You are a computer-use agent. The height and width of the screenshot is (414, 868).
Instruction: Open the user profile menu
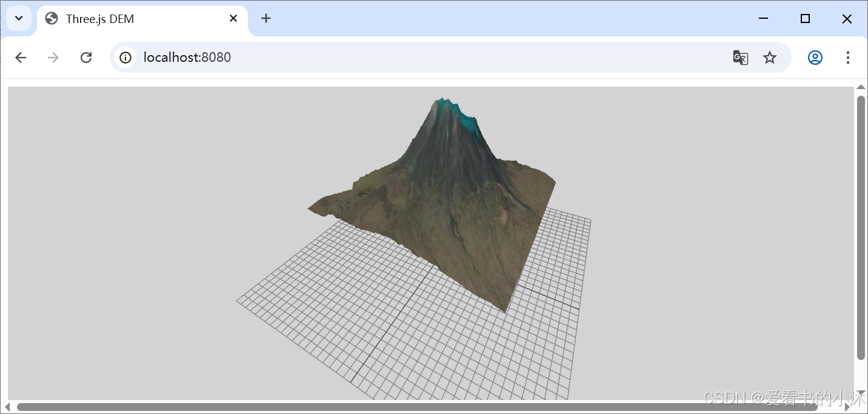(x=815, y=58)
